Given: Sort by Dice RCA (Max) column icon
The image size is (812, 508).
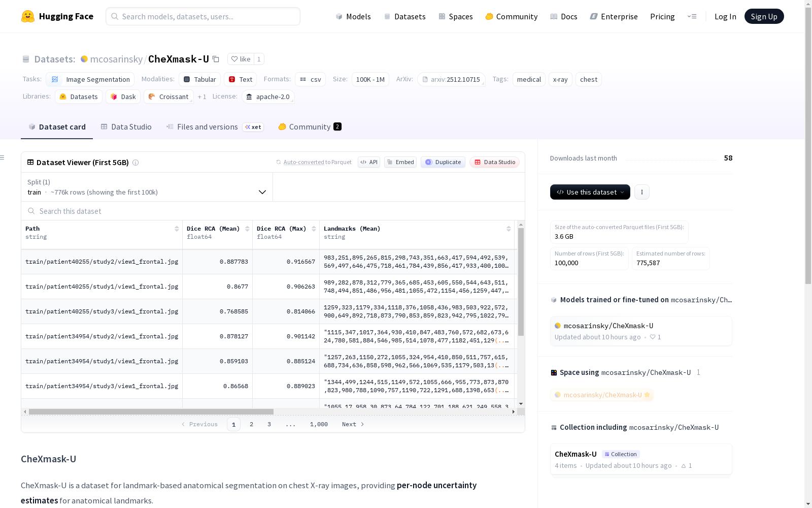Looking at the screenshot, I should click(314, 229).
